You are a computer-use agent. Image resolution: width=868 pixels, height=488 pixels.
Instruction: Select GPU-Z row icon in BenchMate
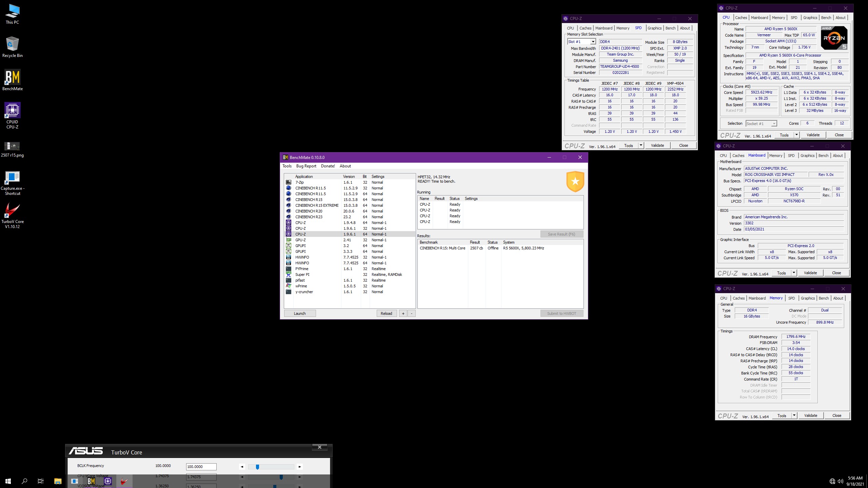click(x=289, y=240)
